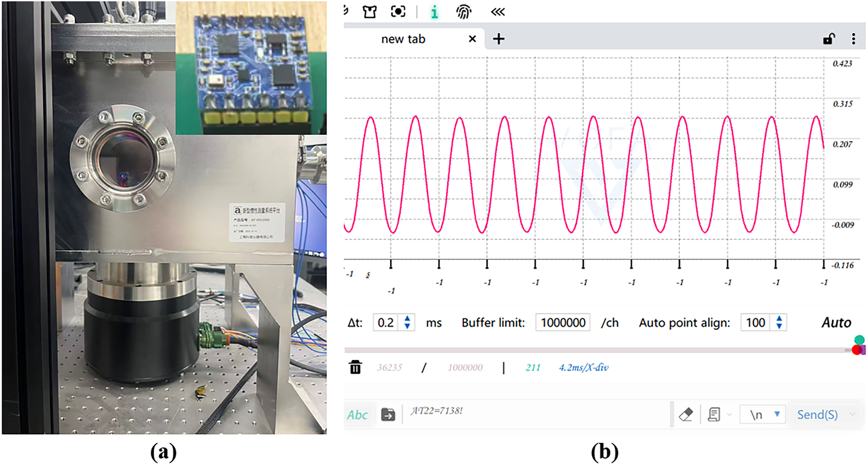Collapse toolbar with triple chevron icon
868x465 pixels.
coord(497,12)
